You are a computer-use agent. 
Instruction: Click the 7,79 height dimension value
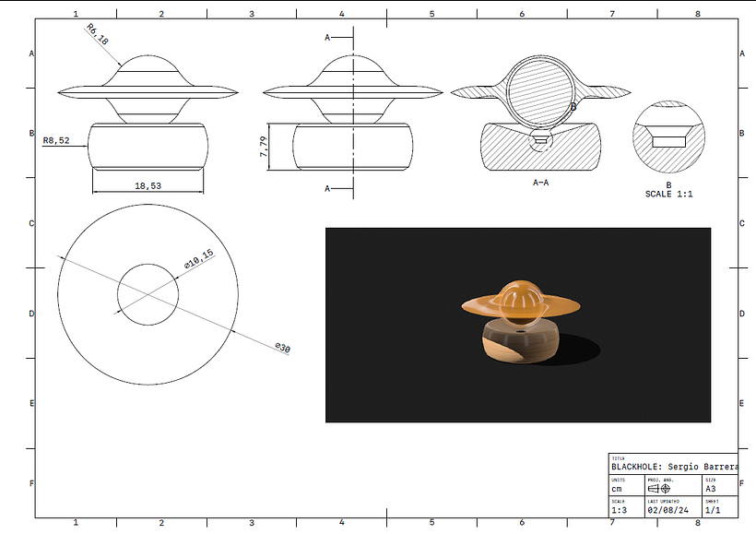coord(264,146)
